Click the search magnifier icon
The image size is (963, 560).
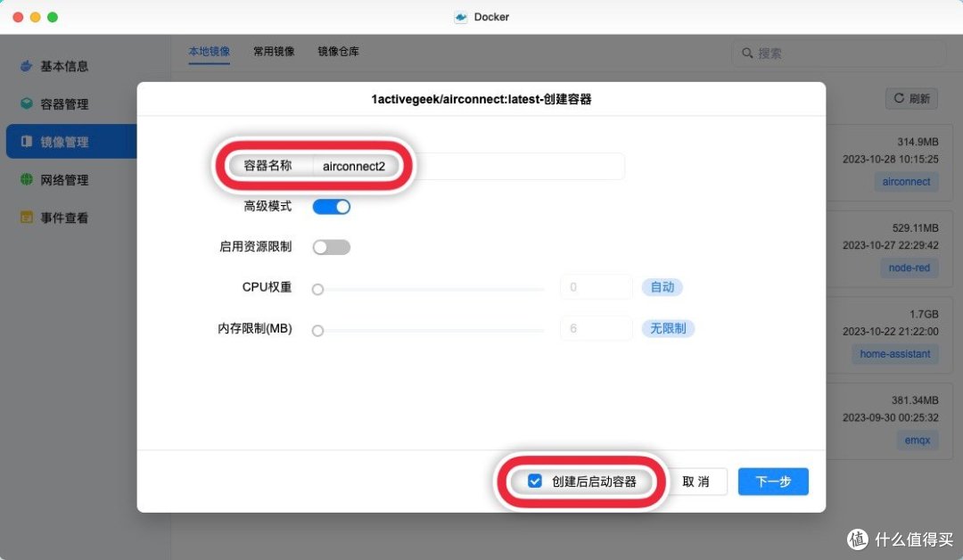[749, 54]
